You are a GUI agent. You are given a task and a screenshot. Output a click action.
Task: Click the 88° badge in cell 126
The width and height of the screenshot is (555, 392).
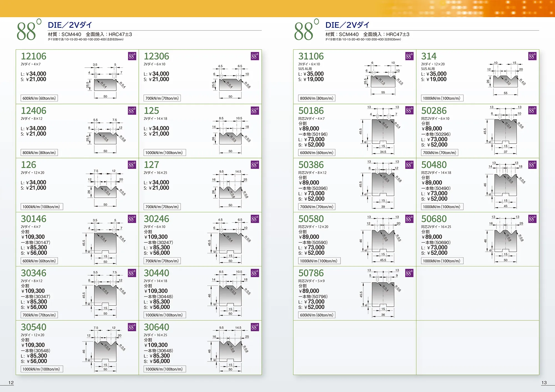pos(132,165)
